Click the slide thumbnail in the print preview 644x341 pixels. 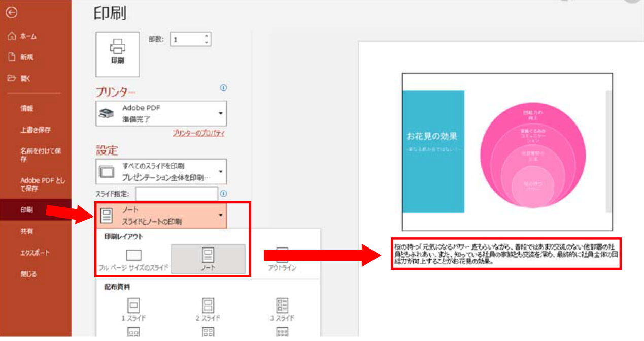pyautogui.click(x=507, y=152)
